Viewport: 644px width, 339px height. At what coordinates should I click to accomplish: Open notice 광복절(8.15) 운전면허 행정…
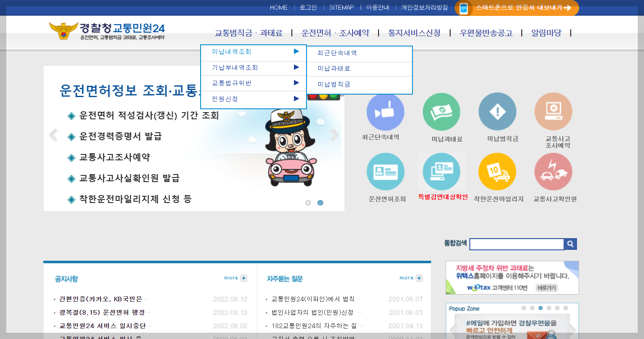click(x=105, y=313)
